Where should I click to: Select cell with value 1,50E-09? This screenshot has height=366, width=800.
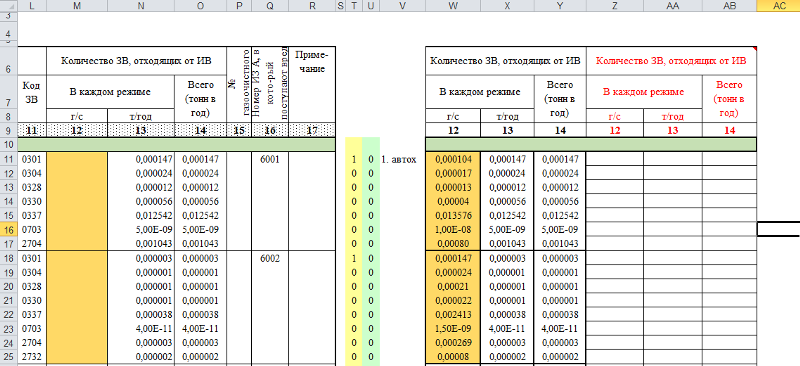tap(453, 329)
